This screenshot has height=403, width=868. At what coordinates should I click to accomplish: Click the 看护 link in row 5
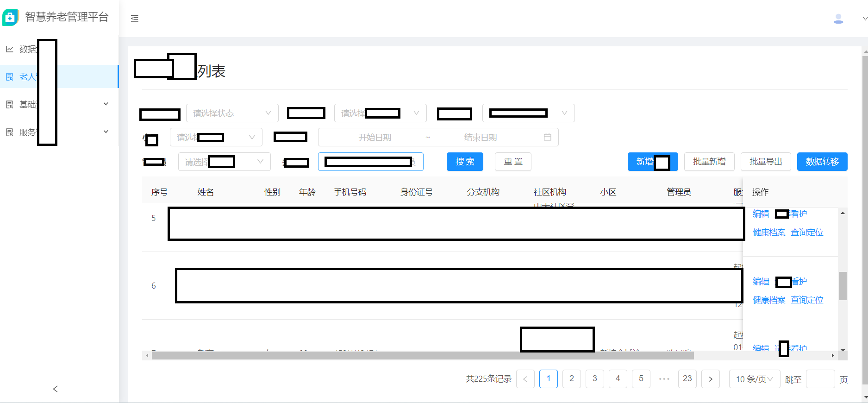click(799, 214)
